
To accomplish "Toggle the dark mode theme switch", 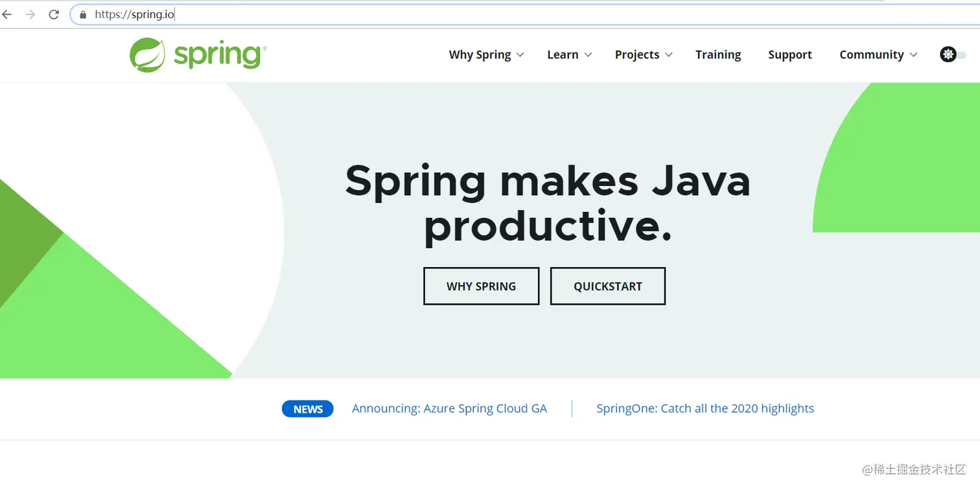I will point(953,54).
